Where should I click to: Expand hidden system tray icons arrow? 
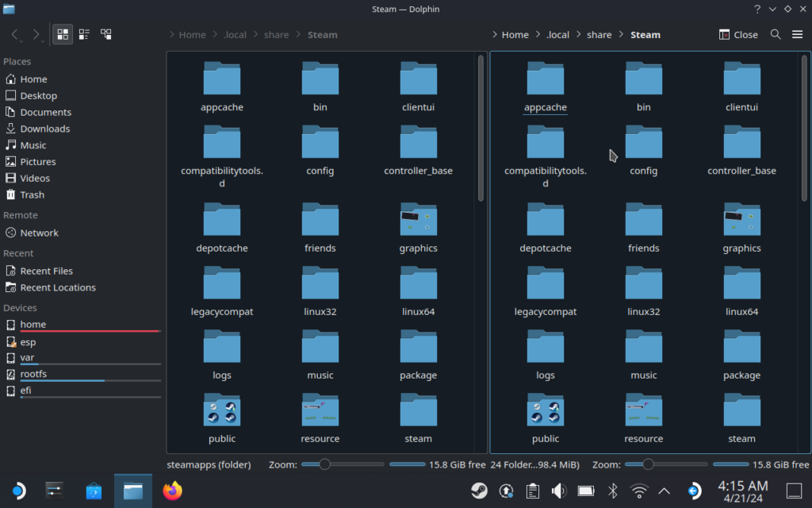(664, 491)
